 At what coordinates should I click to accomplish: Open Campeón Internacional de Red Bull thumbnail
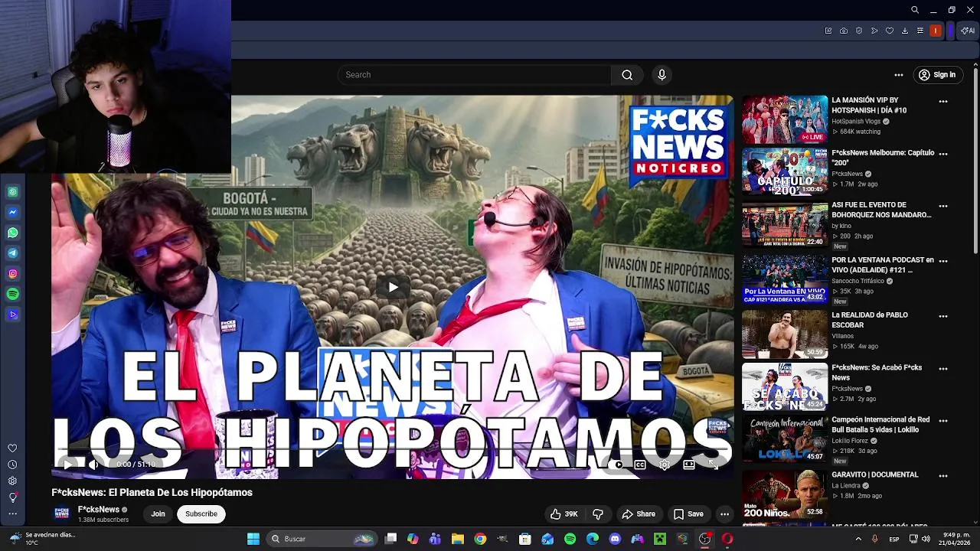(785, 439)
